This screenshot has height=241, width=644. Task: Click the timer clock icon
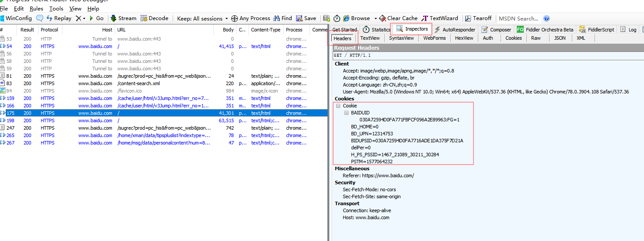tap(337, 18)
